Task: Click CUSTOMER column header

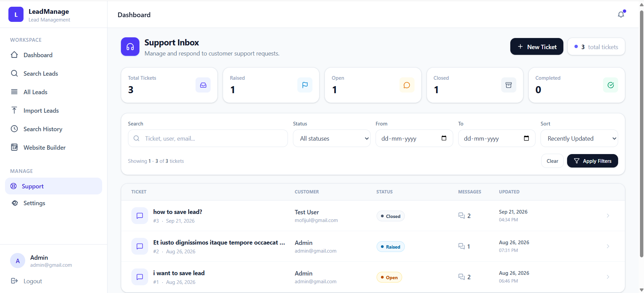Action: pyautogui.click(x=307, y=192)
